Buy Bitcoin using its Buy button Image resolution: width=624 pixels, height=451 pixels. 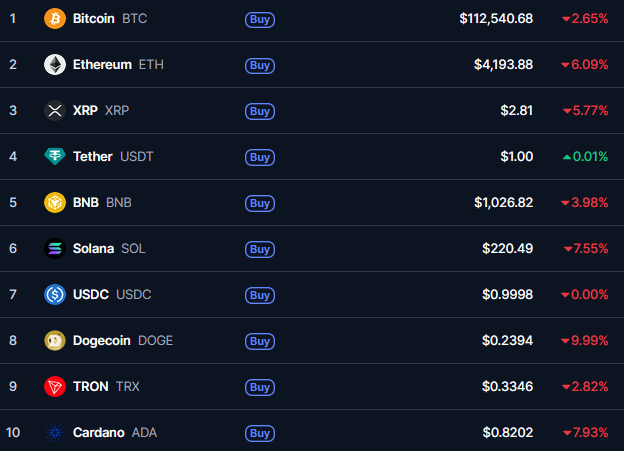[x=260, y=20]
